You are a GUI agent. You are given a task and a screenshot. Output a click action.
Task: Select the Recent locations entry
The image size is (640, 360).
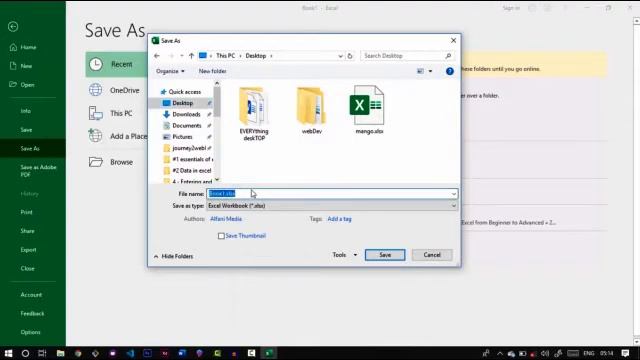(x=116, y=64)
